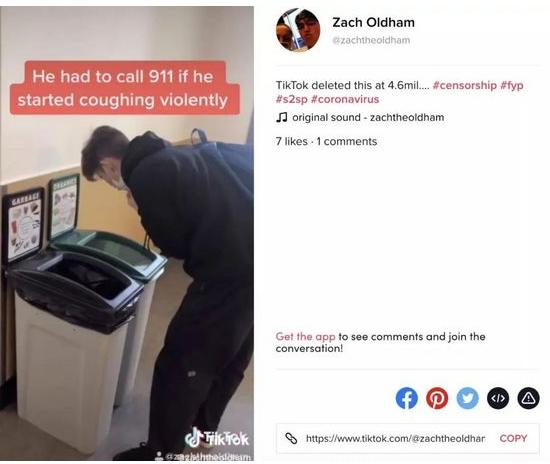The image size is (550, 464).
Task: Report the video via warning icon
Action: 529,398
